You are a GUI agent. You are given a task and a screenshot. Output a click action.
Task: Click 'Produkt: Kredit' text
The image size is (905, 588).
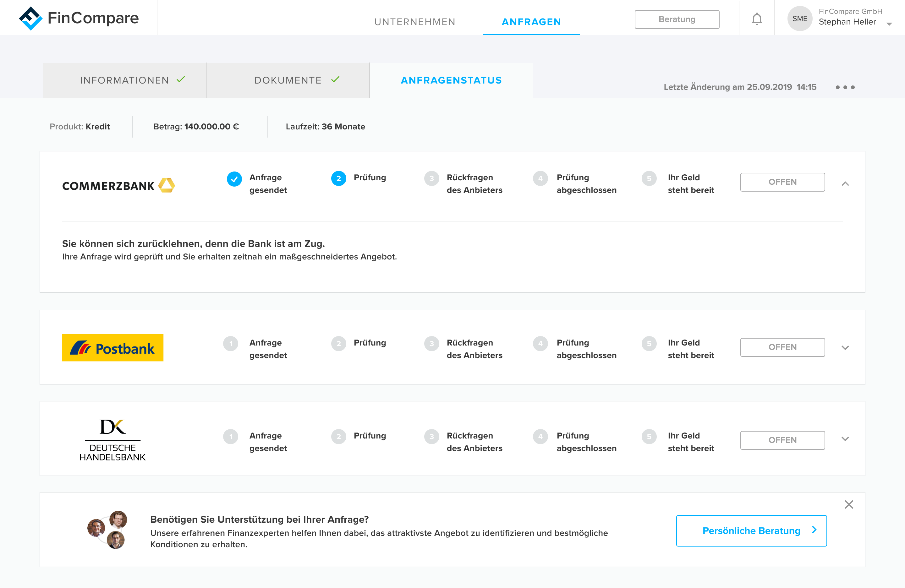pos(80,127)
